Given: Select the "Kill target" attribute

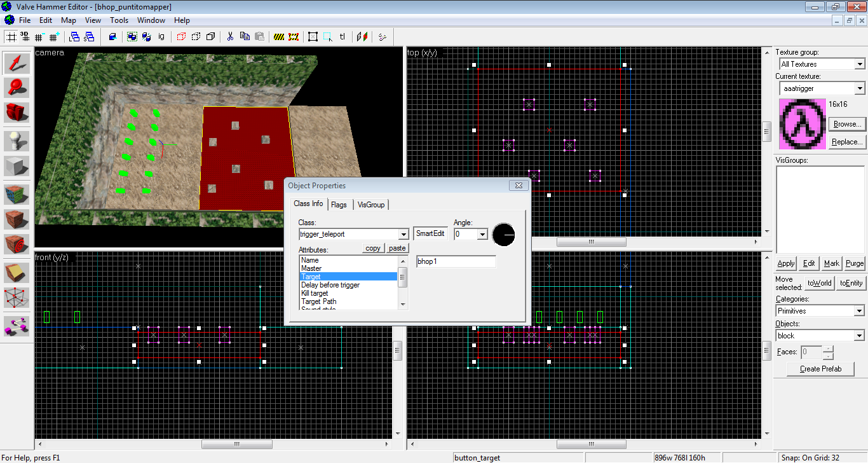Looking at the screenshot, I should tap(349, 293).
